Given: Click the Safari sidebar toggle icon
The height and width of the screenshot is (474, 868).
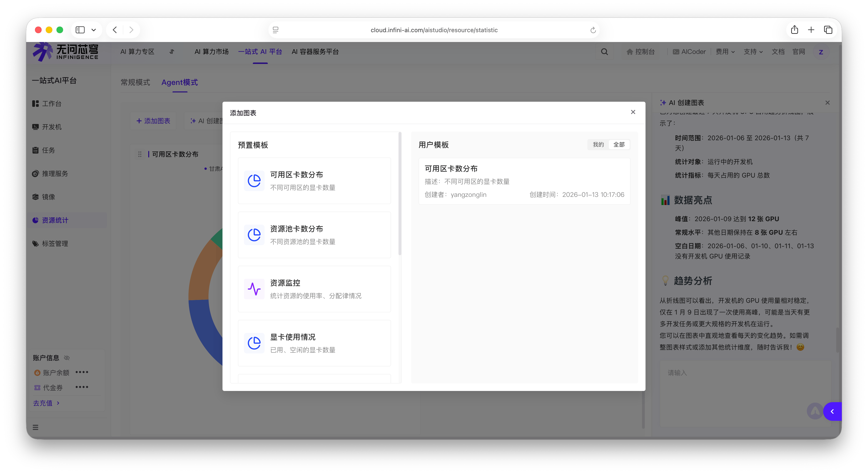Looking at the screenshot, I should pos(80,30).
